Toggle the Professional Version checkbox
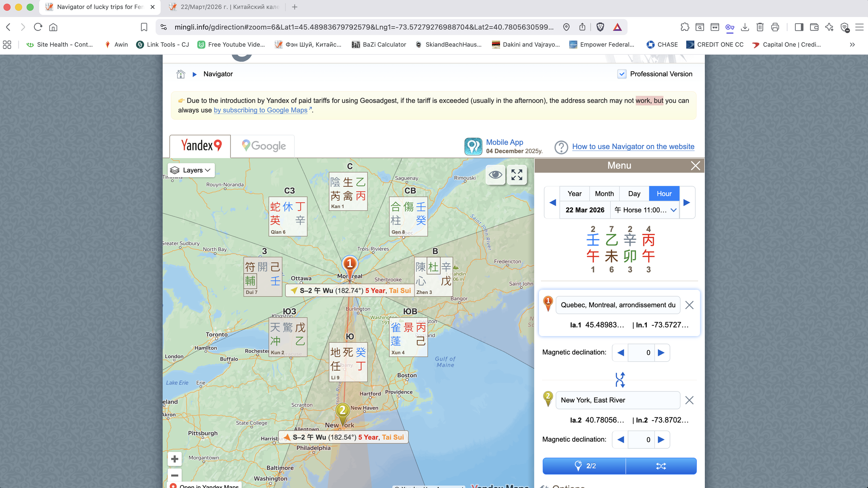The width and height of the screenshot is (868, 488). [621, 74]
